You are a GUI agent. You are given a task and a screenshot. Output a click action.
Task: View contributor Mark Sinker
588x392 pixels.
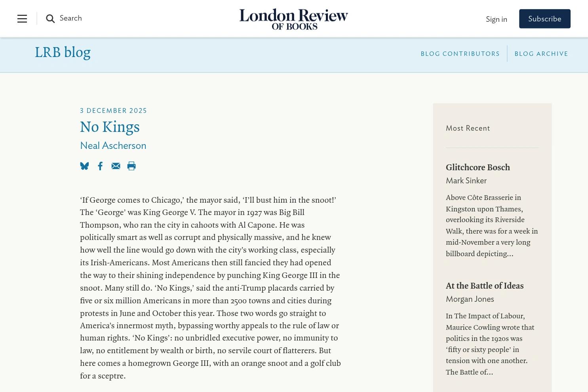tap(466, 181)
